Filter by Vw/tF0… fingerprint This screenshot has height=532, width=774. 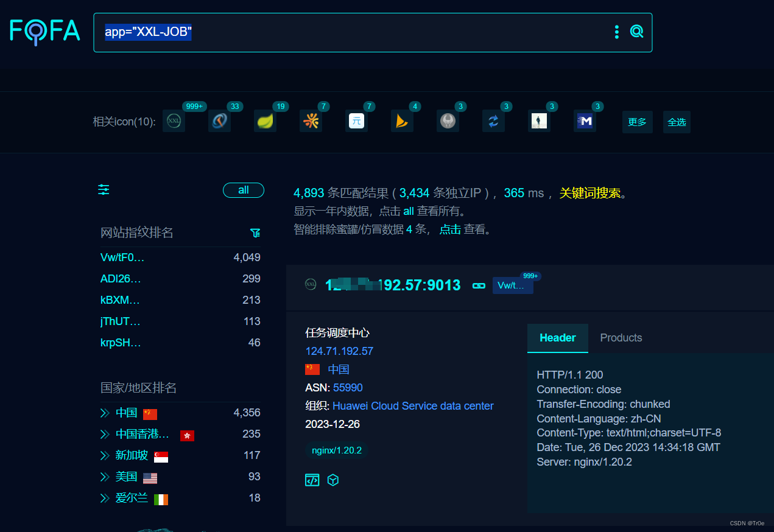tap(122, 257)
